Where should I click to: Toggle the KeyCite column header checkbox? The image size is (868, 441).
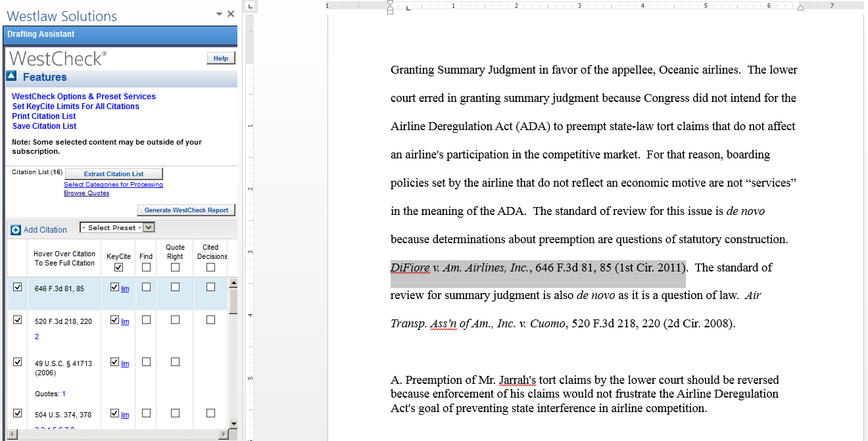pos(118,267)
